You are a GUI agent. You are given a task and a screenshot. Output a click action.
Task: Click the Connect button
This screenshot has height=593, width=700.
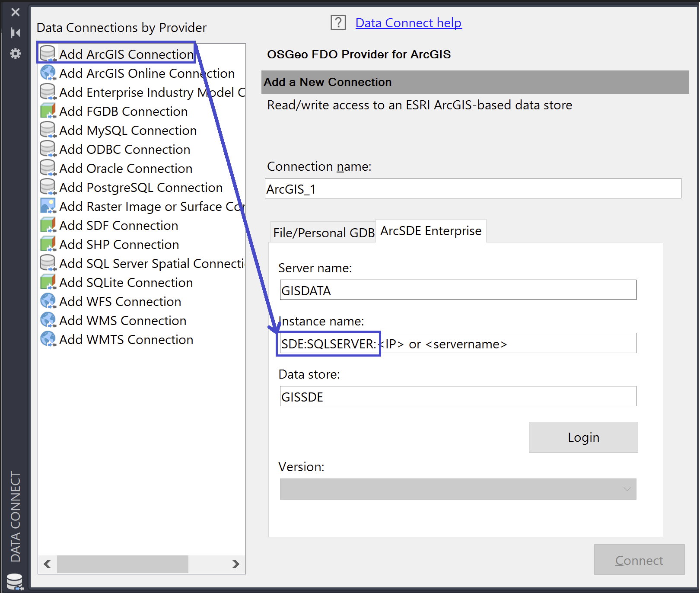click(x=639, y=560)
